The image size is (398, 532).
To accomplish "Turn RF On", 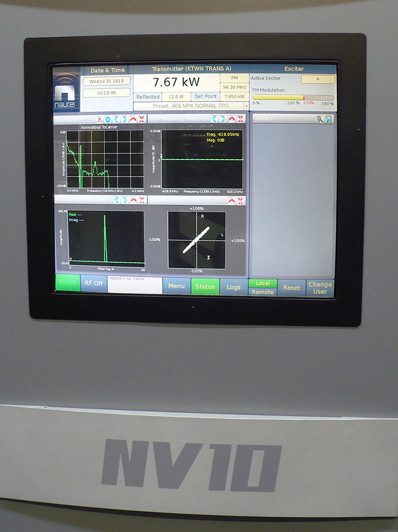I will pos(67,282).
